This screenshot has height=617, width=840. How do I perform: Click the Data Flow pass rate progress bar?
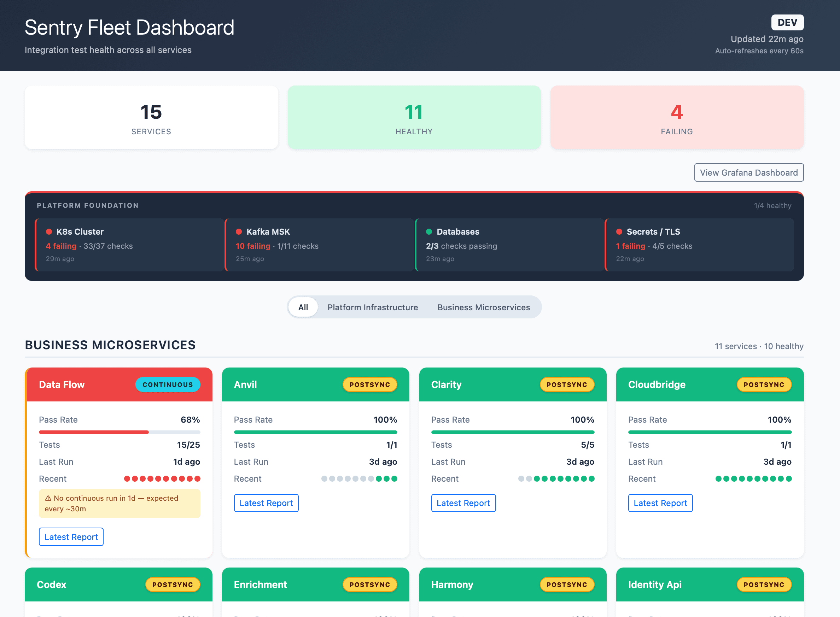119,432
